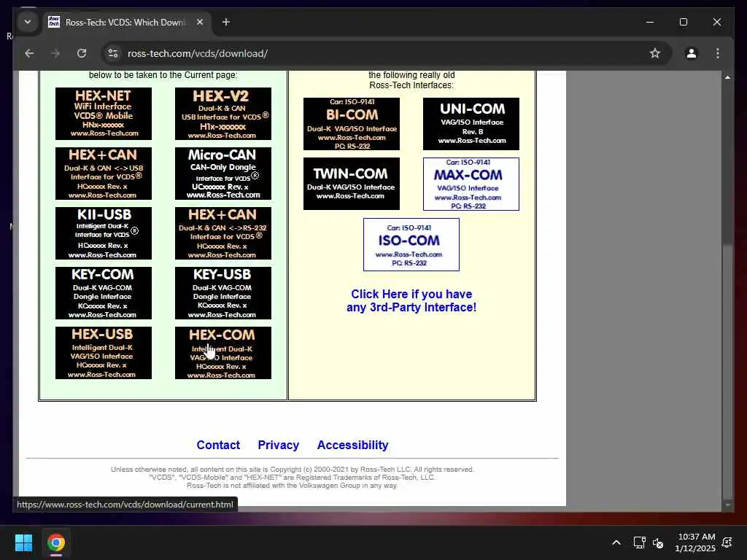The image size is (747, 560).
Task: Go back to the previous page
Action: (29, 53)
